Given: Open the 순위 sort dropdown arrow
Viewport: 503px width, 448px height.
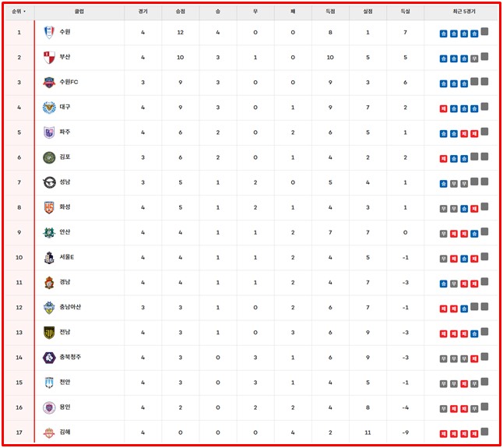Looking at the screenshot, I should 24,12.
